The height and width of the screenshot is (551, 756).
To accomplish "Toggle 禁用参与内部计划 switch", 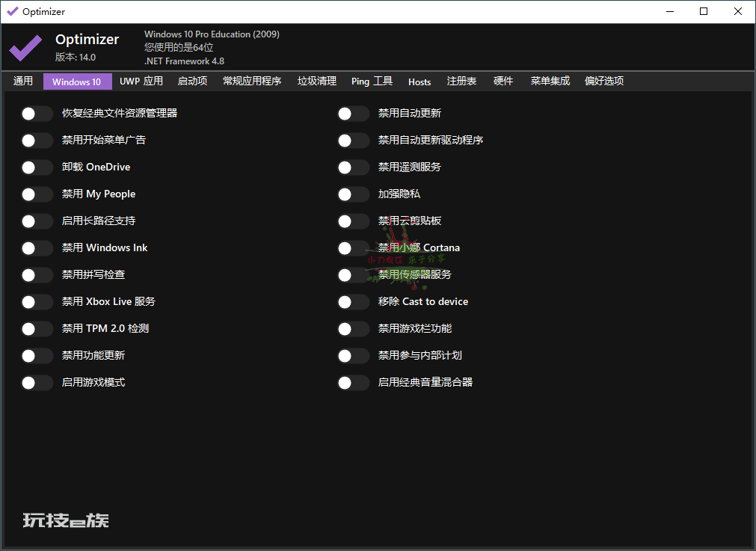I will point(354,356).
